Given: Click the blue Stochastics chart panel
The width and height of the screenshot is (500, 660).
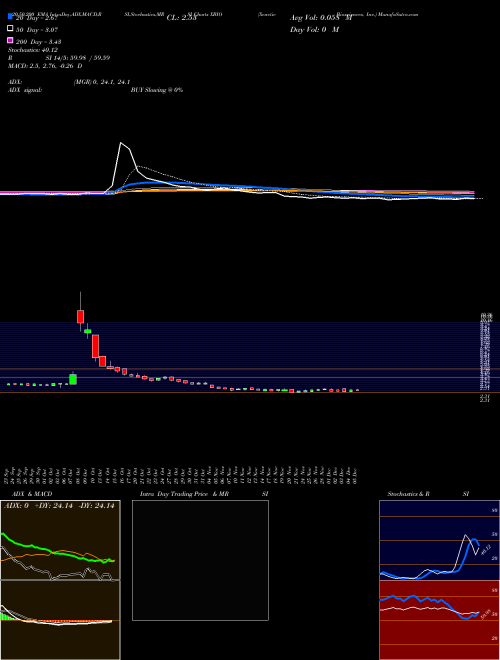Looking at the screenshot, I should coord(439,540).
